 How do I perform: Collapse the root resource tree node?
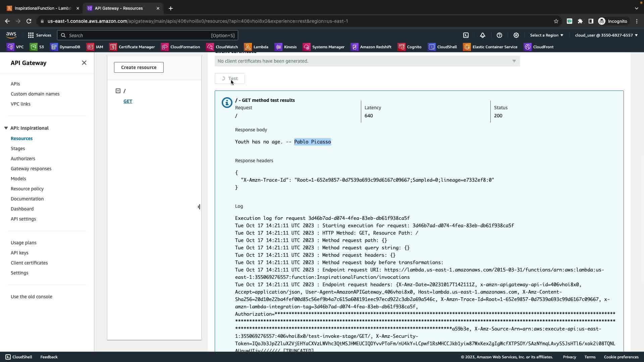coord(118,91)
